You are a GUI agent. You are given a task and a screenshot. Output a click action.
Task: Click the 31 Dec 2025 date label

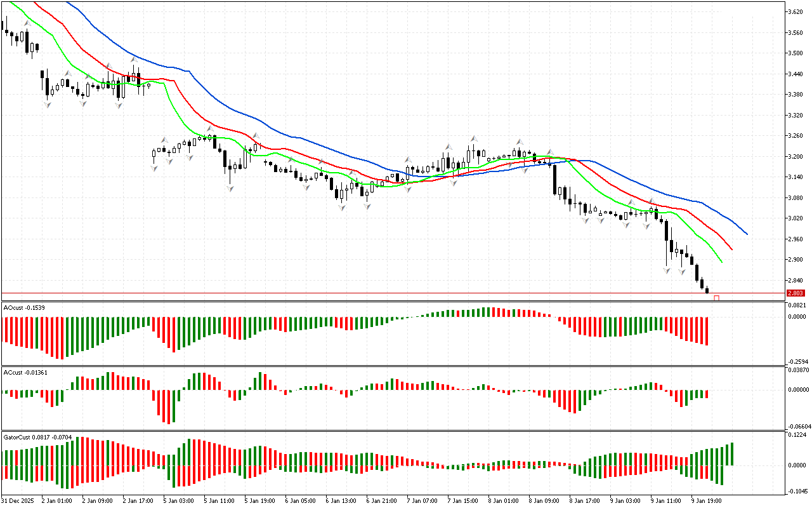point(18,500)
